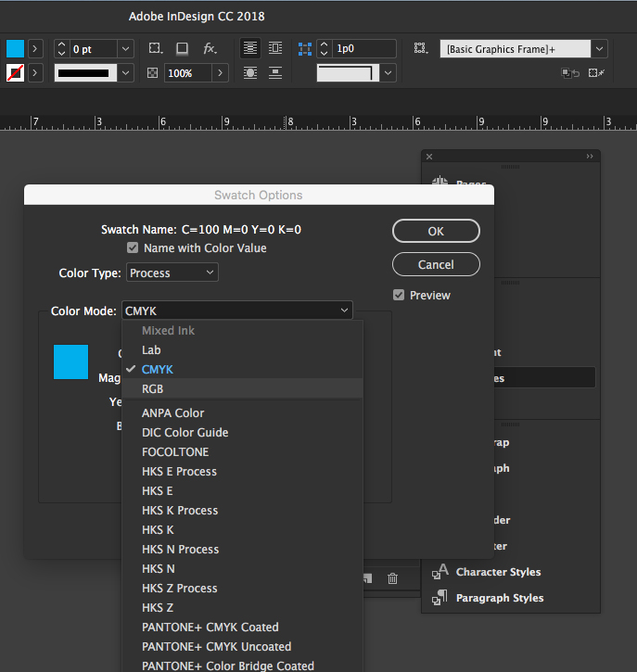Viewport: 637px width, 672px height.
Task: Click the OK button
Action: pos(436,231)
